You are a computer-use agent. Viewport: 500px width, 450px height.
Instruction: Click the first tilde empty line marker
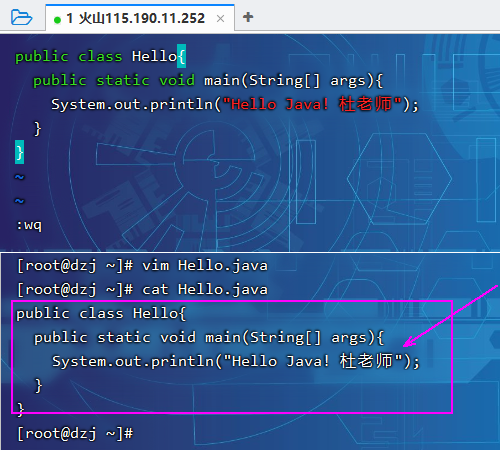tap(19, 177)
